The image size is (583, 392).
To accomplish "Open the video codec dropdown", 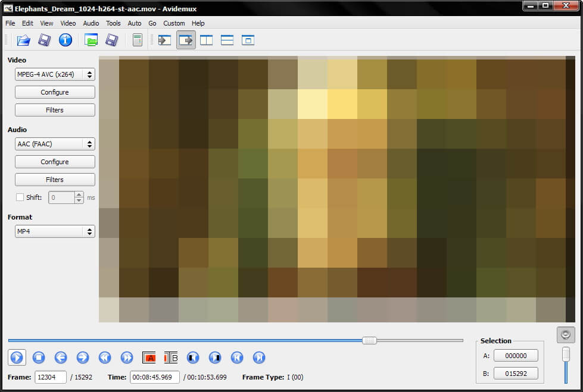I will (55, 74).
